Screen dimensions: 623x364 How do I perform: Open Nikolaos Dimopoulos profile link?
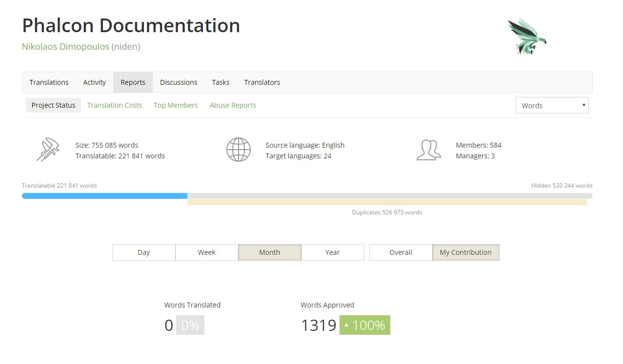65,47
